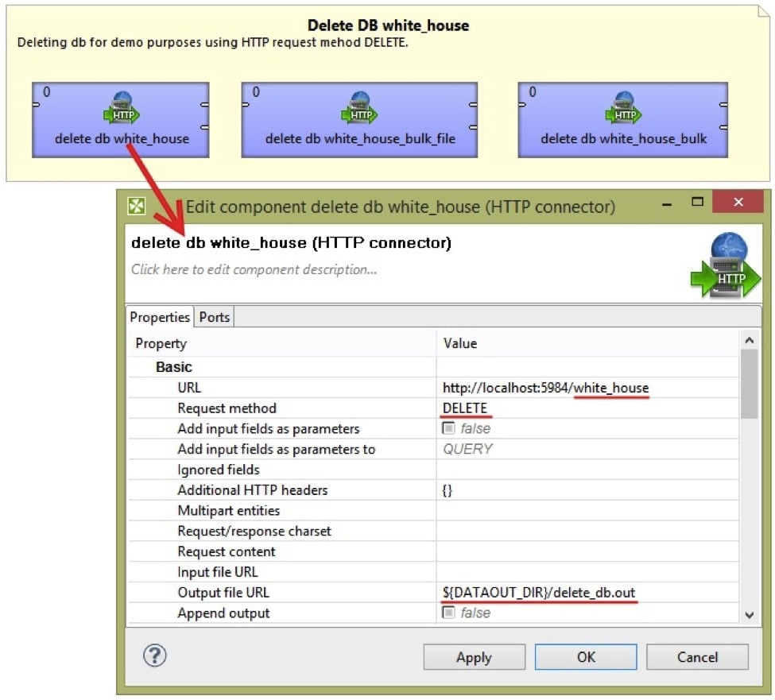Viewport: 775px width, 700px height.
Task: Close the Edit component dialog
Action: tap(737, 203)
